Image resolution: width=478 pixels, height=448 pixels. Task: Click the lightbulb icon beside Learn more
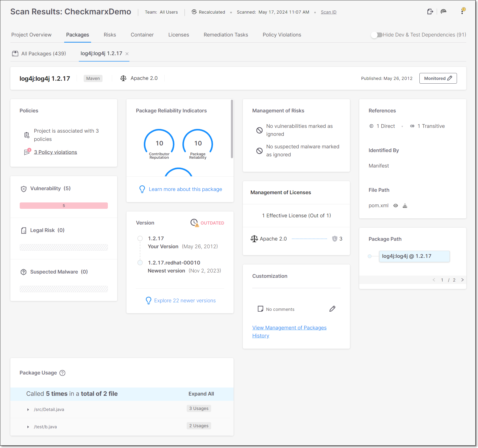[142, 189]
